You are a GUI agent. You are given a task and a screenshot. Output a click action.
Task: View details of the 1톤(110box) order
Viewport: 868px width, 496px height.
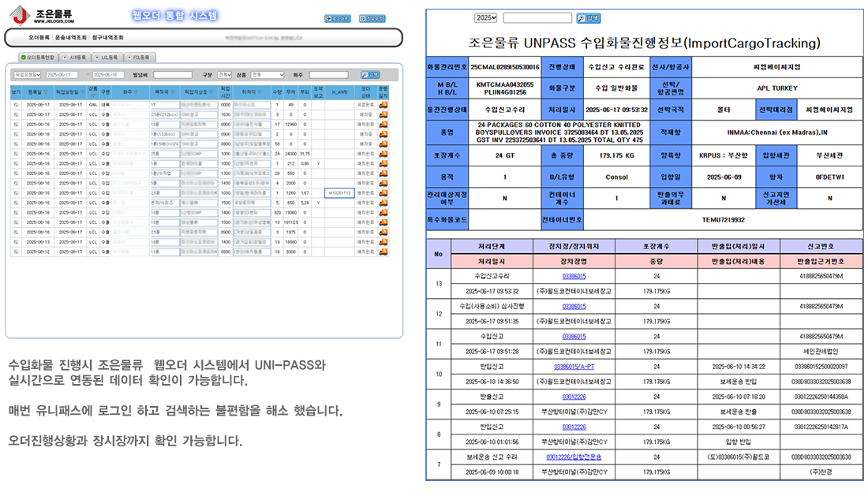coord(16,134)
